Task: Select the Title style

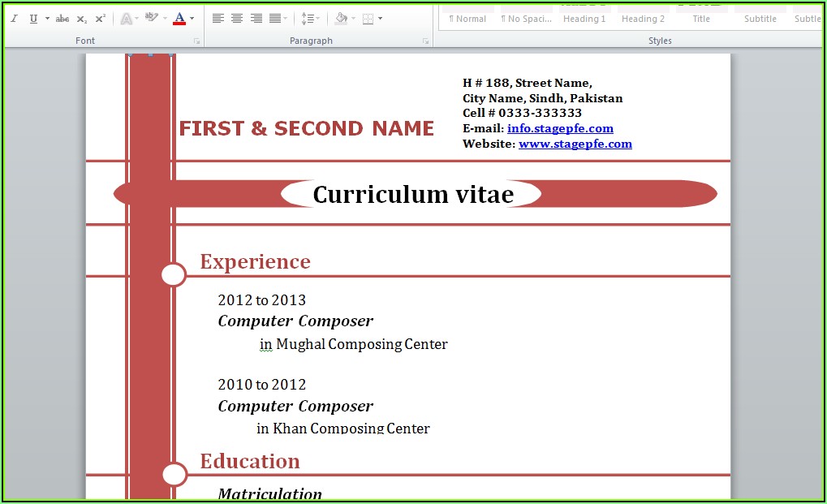Action: tap(701, 19)
